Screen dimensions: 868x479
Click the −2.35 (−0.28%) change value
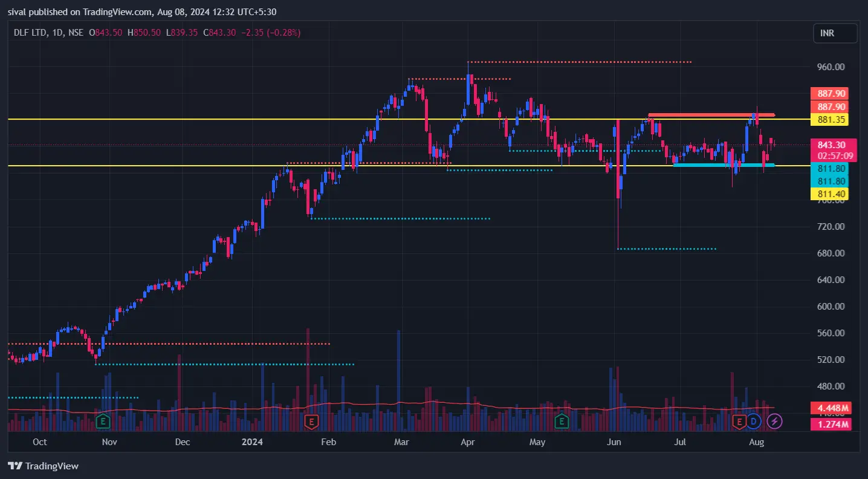270,33
